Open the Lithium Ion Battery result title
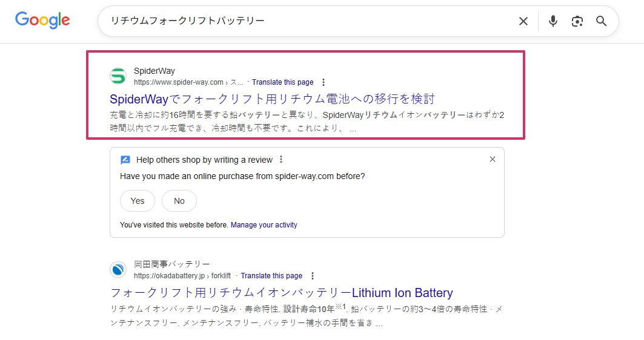Viewport: 644px width, 340px height. (281, 293)
